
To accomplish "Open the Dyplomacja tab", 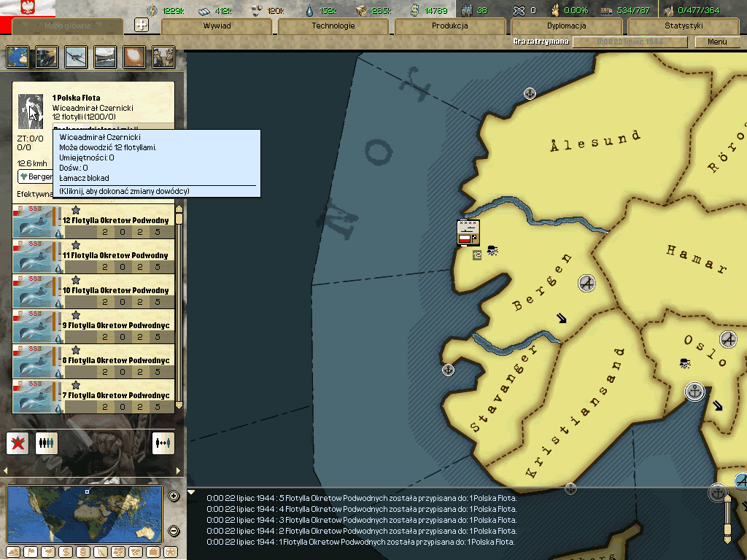I will (x=566, y=26).
